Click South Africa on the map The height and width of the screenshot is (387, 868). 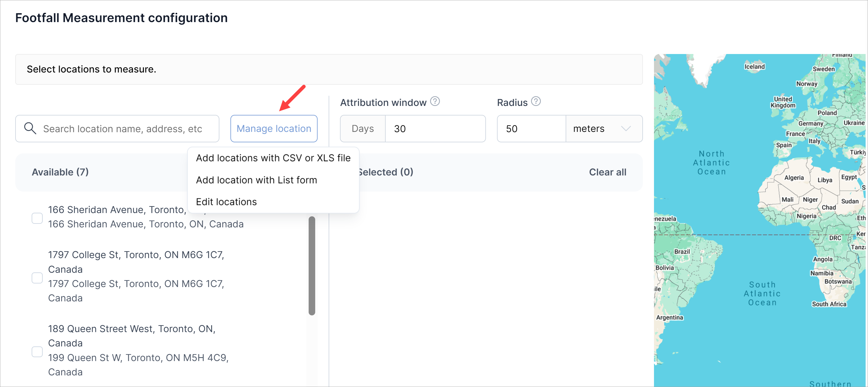pos(829,304)
